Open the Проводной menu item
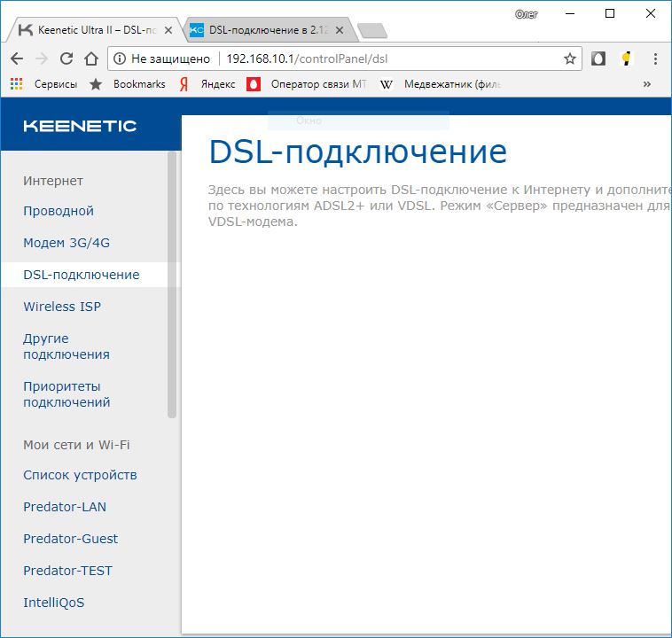Screen dimensions: 672x638 59,211
